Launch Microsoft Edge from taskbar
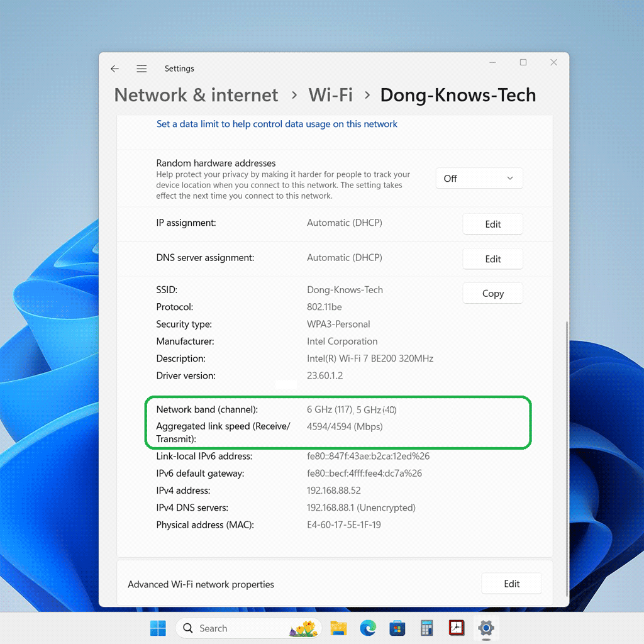Screen dimensions: 644x644 [368, 628]
